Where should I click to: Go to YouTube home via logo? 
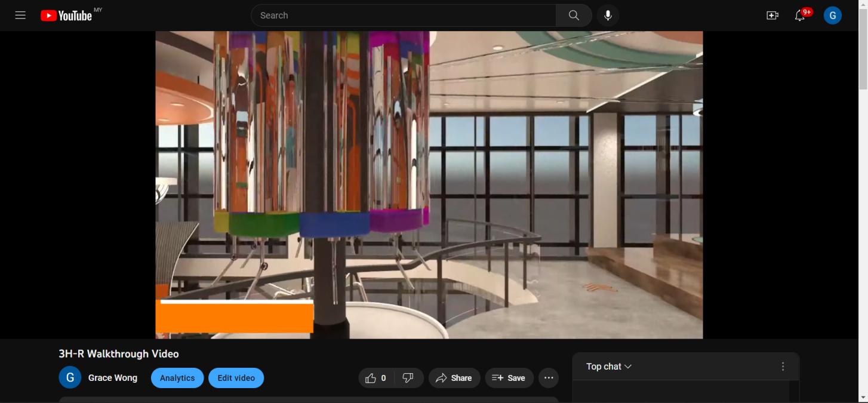(x=66, y=16)
